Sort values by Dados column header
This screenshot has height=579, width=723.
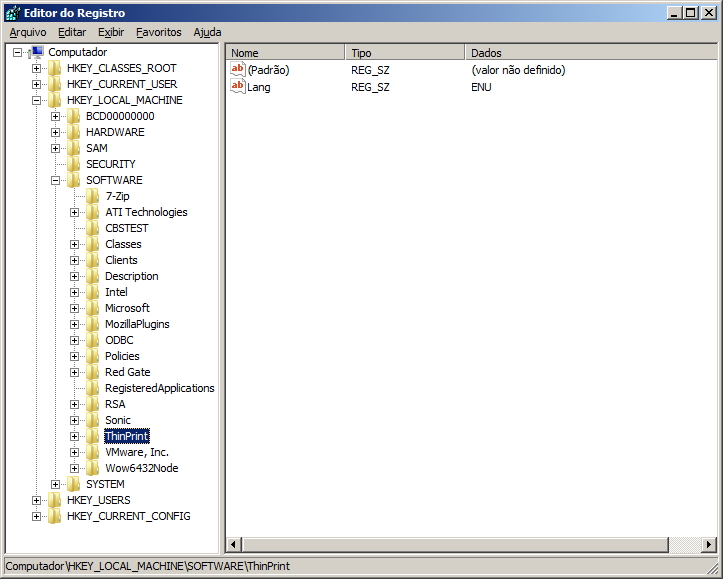(x=591, y=53)
